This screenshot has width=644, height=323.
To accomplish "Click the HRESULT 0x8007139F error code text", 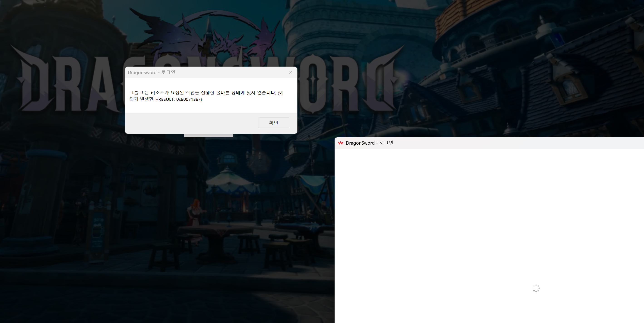I will (x=178, y=100).
